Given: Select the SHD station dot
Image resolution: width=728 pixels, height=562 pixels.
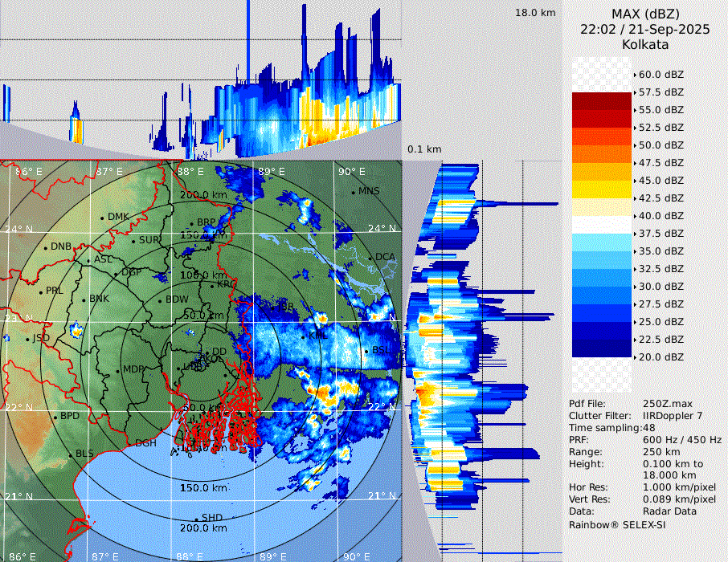Looking at the screenshot, I should pos(197,517).
